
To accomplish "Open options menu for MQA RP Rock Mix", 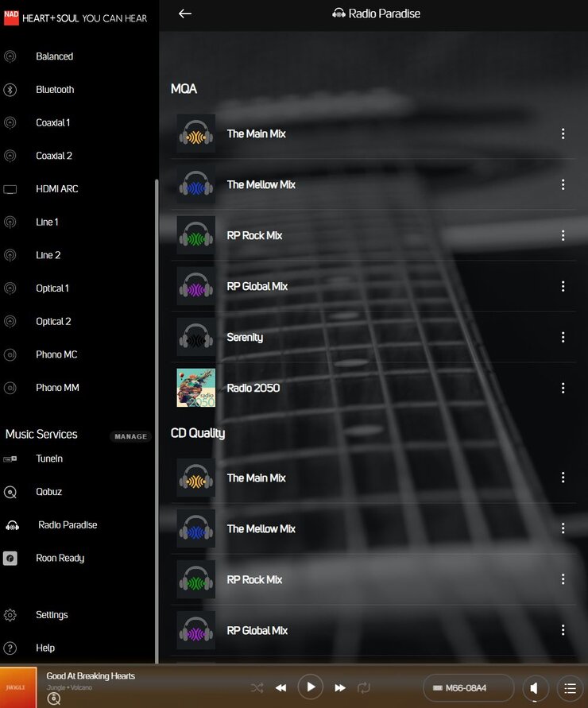I will pos(563,235).
